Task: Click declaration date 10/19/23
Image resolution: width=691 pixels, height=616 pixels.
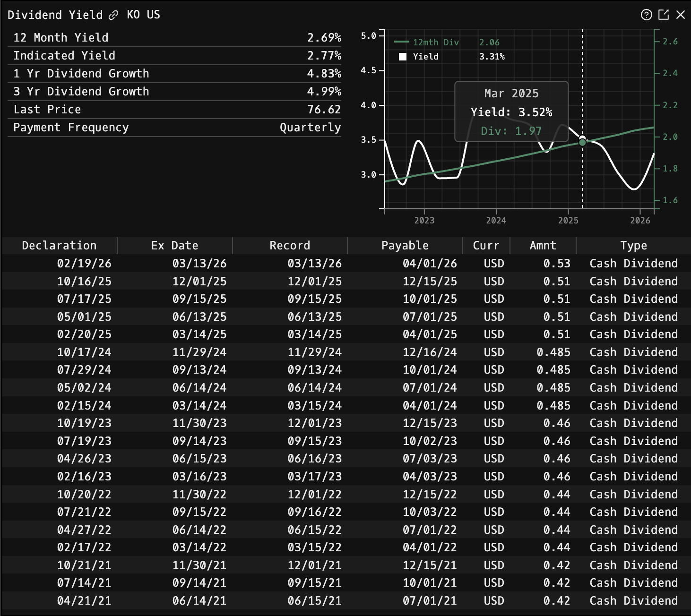Action: tap(85, 423)
